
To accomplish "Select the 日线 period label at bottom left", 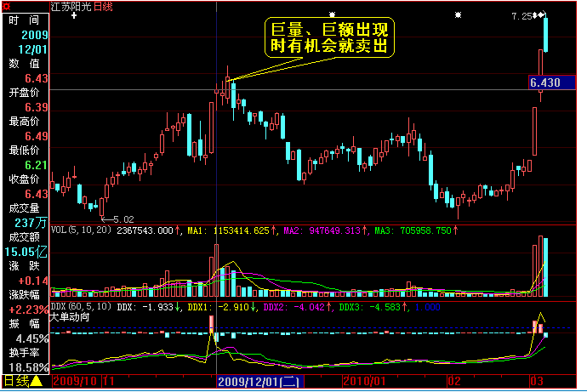I will (x=16, y=381).
